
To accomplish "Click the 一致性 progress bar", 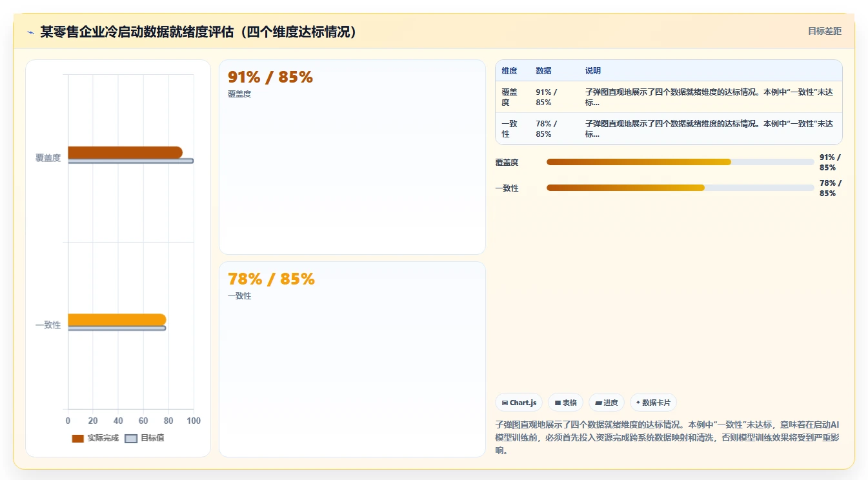I will point(680,188).
